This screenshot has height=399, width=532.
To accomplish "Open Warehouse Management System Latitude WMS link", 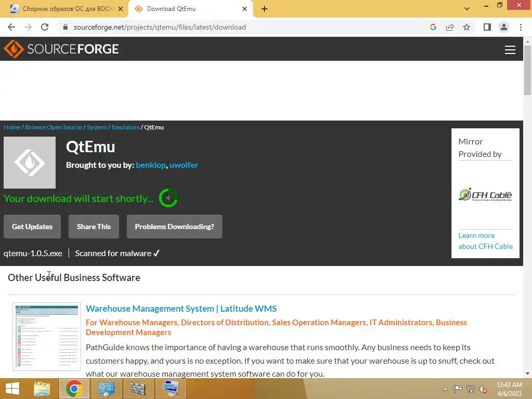I will click(x=181, y=309).
